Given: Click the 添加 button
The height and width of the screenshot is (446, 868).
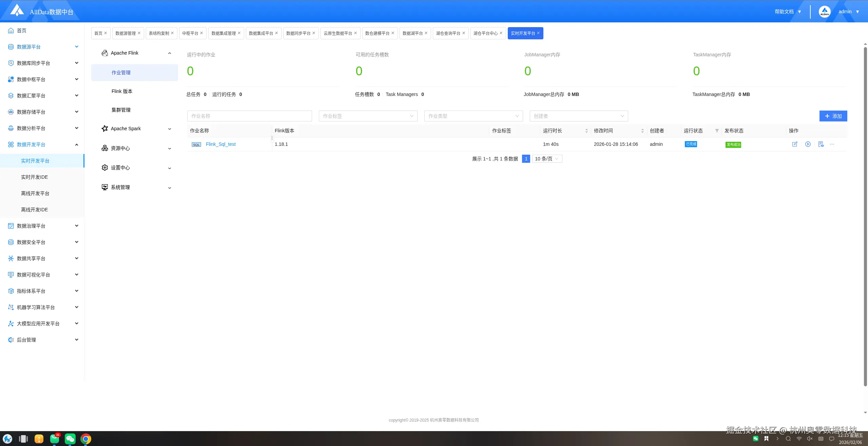Looking at the screenshot, I should [833, 116].
